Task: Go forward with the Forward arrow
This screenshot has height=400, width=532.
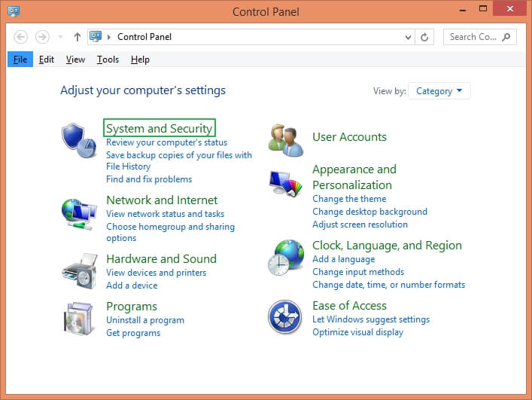Action: [42, 37]
